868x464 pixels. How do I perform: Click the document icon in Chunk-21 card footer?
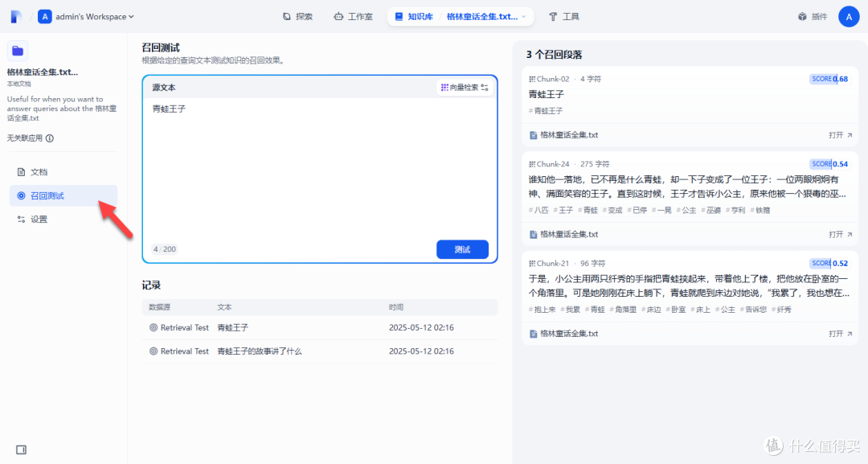pyautogui.click(x=533, y=334)
